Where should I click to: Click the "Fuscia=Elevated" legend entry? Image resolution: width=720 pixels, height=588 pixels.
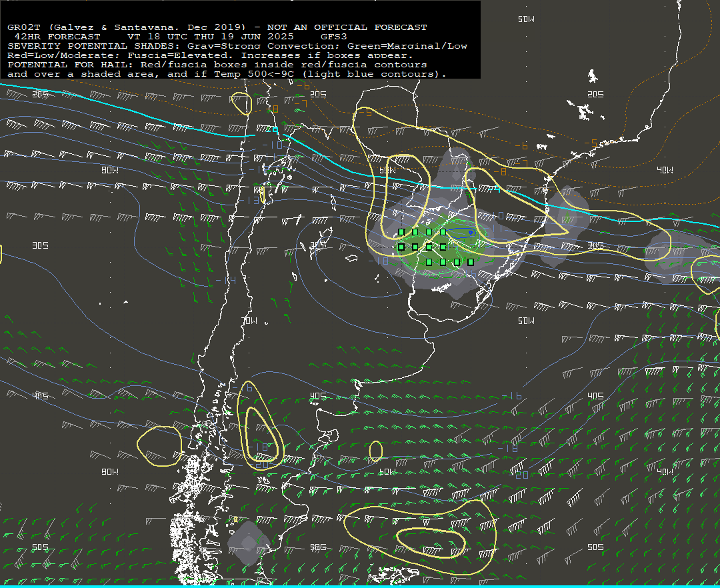pyautogui.click(x=178, y=55)
